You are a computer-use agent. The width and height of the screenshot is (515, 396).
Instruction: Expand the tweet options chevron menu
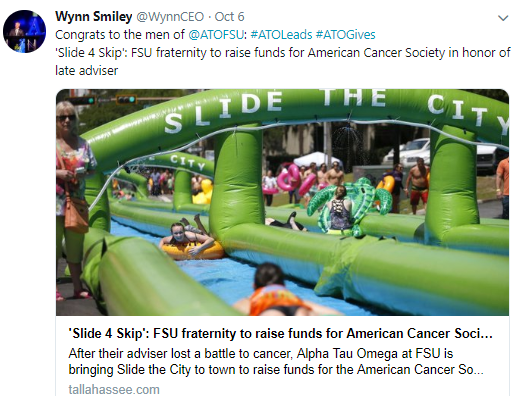(503, 18)
